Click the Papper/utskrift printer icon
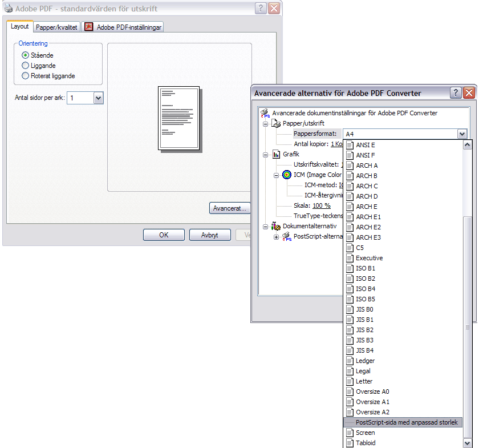 coord(276,123)
